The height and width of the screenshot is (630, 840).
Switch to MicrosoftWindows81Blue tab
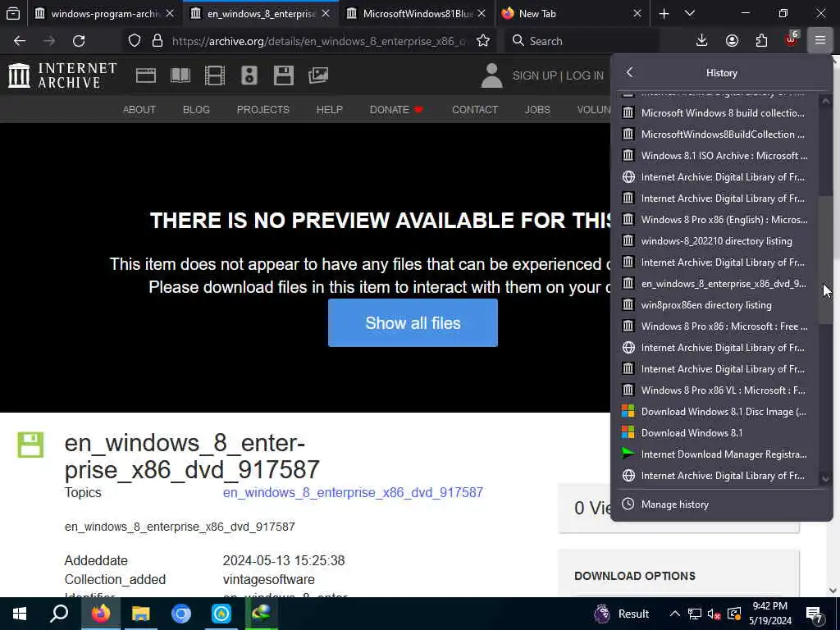click(x=418, y=13)
